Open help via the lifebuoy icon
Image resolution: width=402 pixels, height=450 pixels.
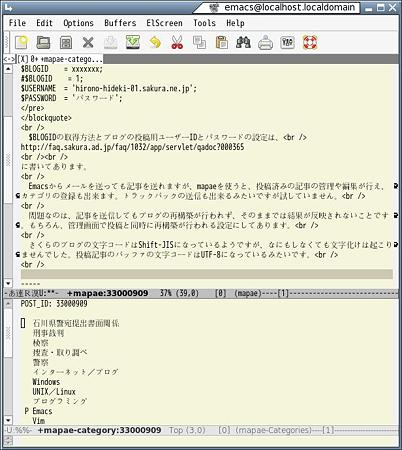pyautogui.click(x=310, y=42)
